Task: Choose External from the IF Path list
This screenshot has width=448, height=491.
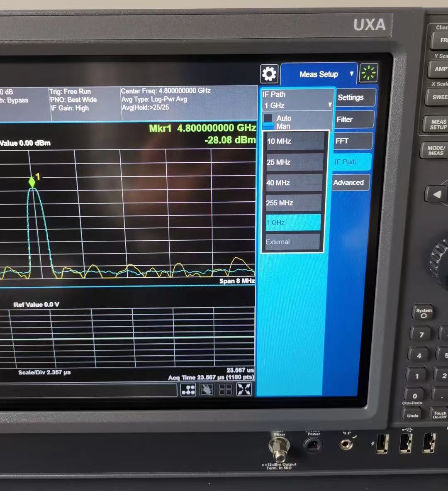Action: click(293, 242)
